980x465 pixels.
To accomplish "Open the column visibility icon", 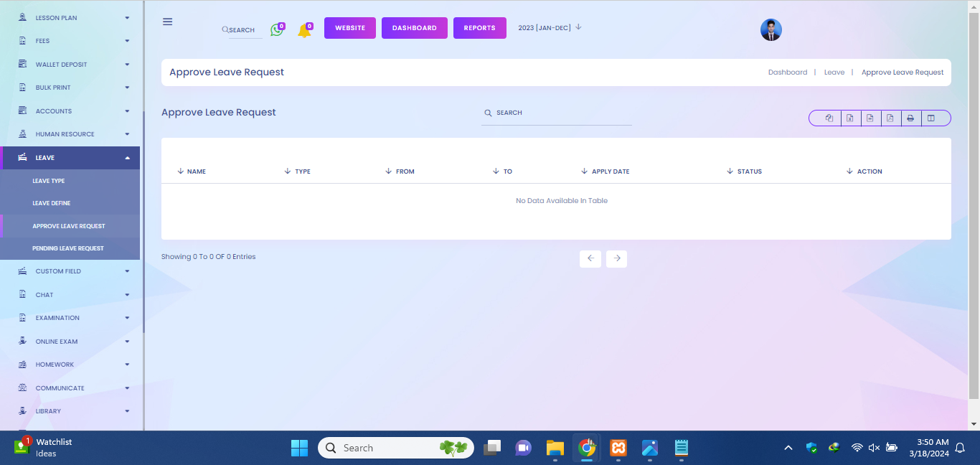I will coord(931,118).
